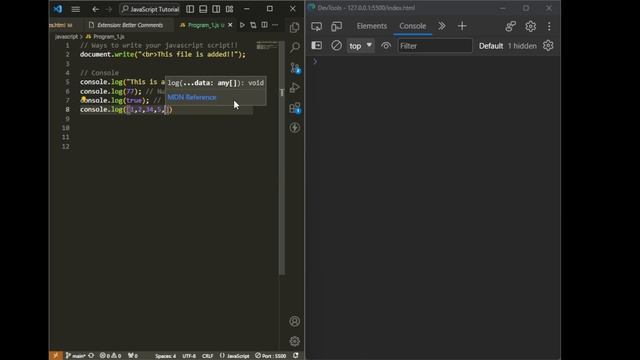The width and height of the screenshot is (640, 360).
Task: Toggle the console sidebar in DevTools
Action: tap(317, 46)
